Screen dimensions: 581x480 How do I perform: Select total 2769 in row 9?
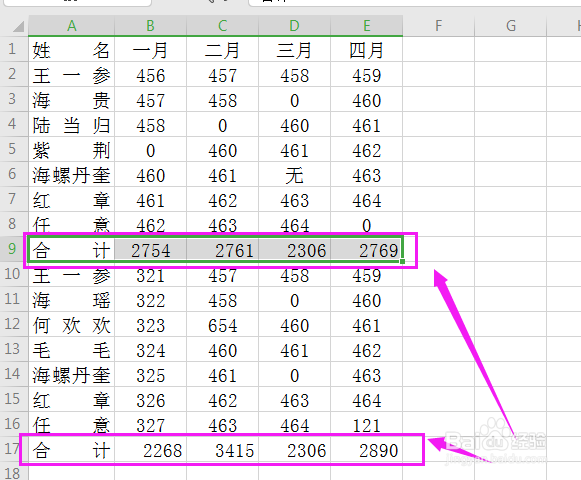click(366, 250)
